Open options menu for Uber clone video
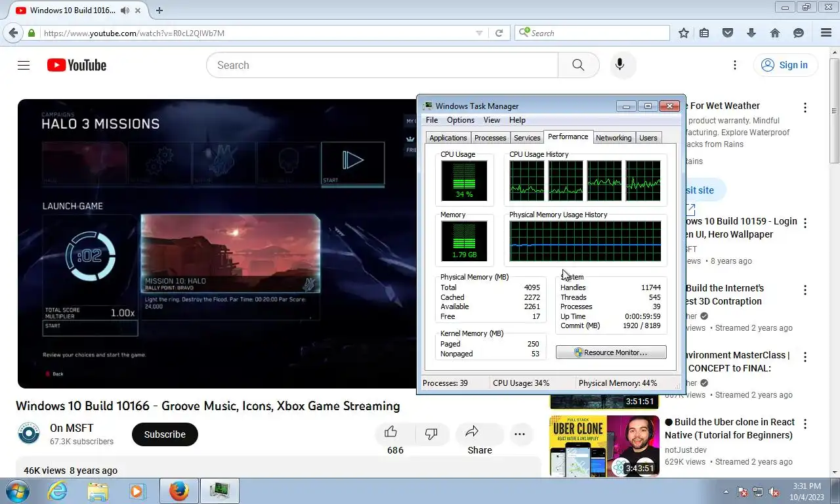Image resolution: width=840 pixels, height=504 pixels. coord(805,424)
